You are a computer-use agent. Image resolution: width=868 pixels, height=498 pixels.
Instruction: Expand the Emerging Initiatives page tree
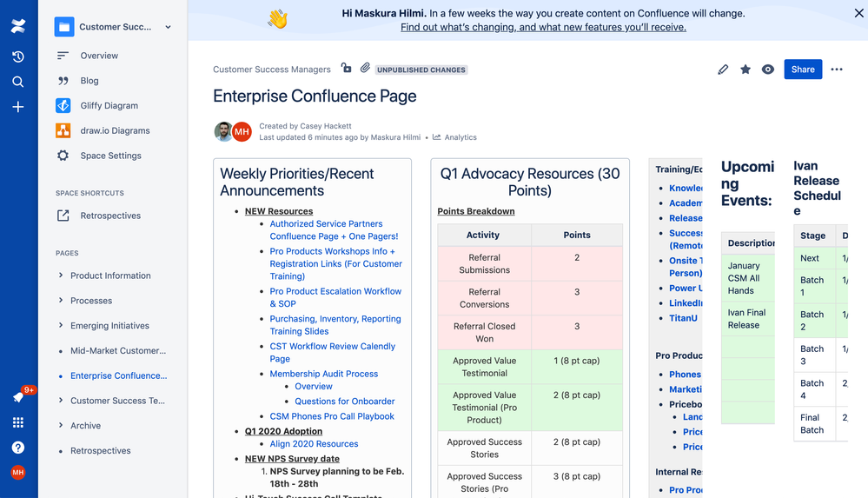[61, 325]
